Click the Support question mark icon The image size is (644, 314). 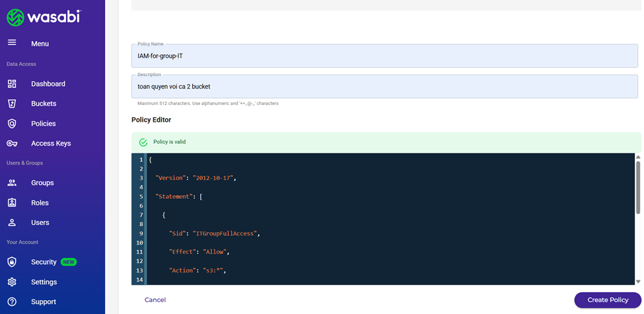click(12, 302)
